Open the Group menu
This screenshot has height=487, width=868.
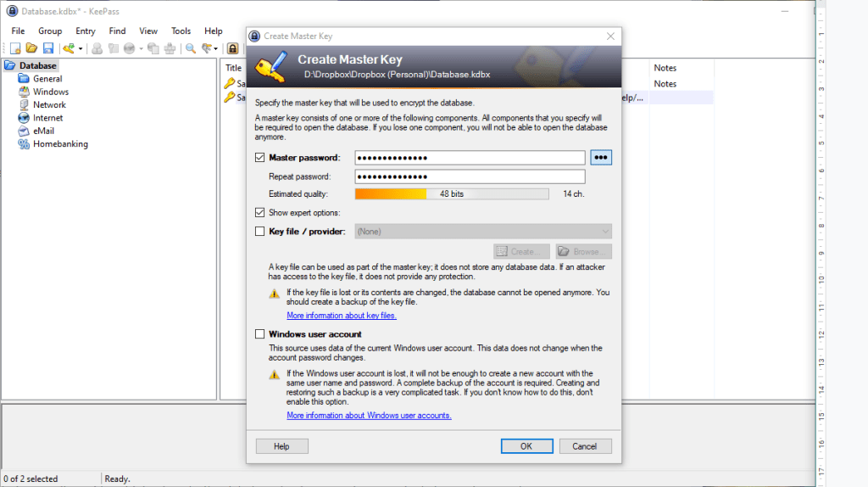tap(50, 31)
